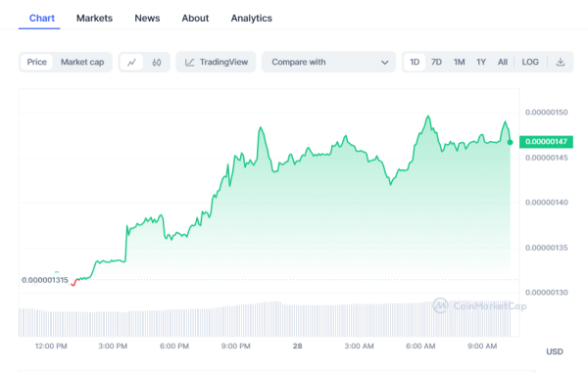Screen dimensions: 588x373
Task: Click the green current price dot
Action: pos(510,142)
